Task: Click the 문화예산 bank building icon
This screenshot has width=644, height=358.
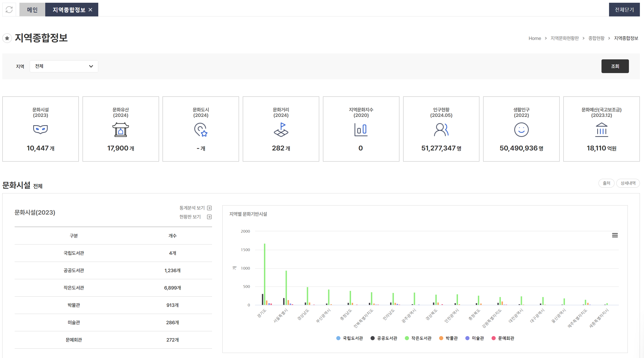Action: point(601,129)
